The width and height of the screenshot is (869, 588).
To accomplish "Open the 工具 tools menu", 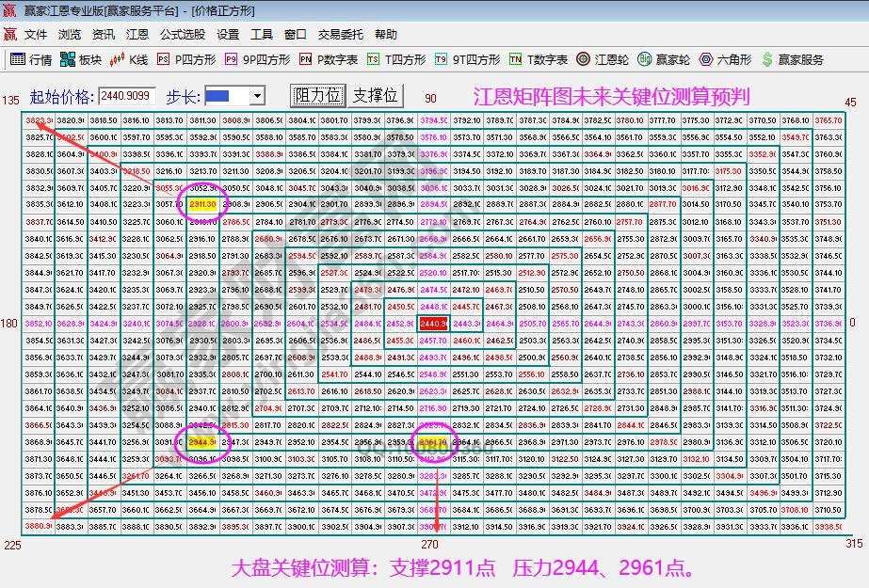I will coord(261,34).
